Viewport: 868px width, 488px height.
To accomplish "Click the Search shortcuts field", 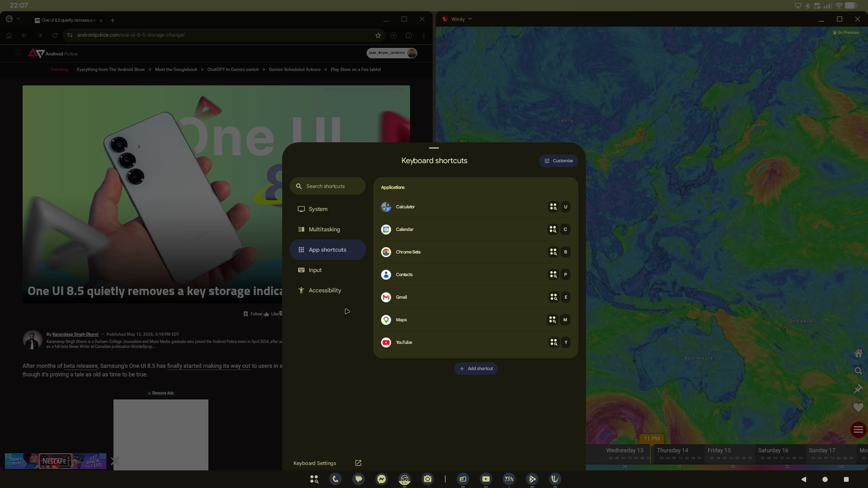I will pyautogui.click(x=327, y=186).
